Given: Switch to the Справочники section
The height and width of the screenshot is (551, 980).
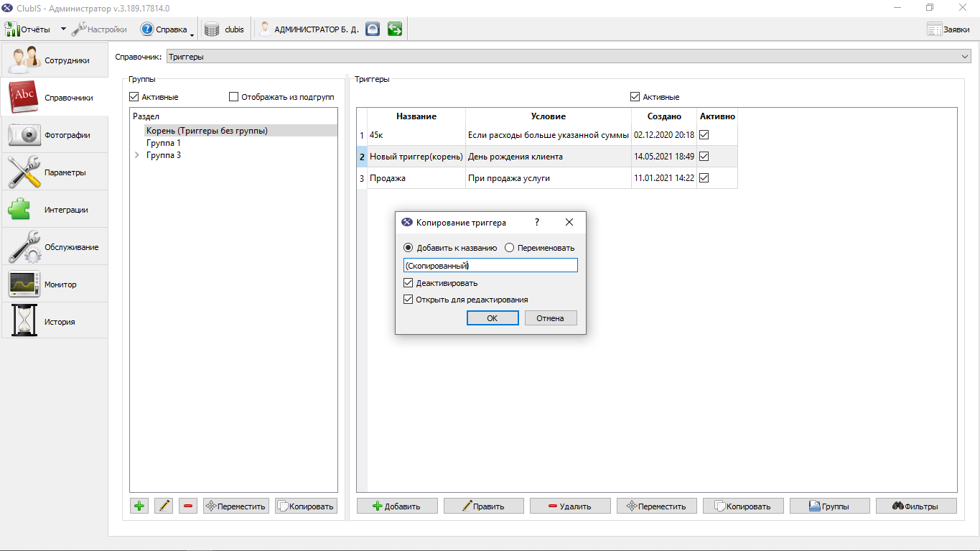Looking at the screenshot, I should [55, 98].
